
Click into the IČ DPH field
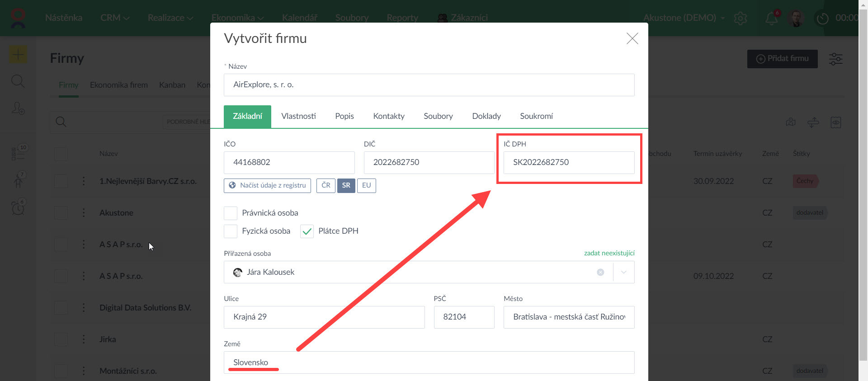tap(569, 162)
